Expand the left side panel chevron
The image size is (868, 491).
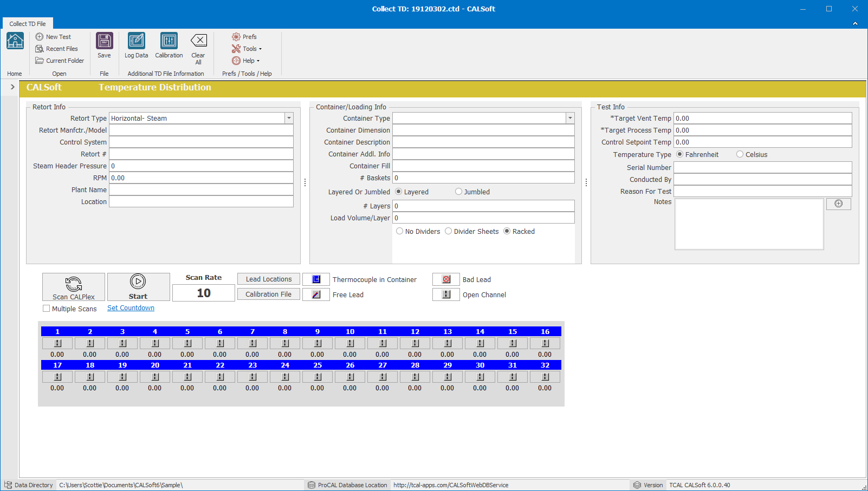12,87
